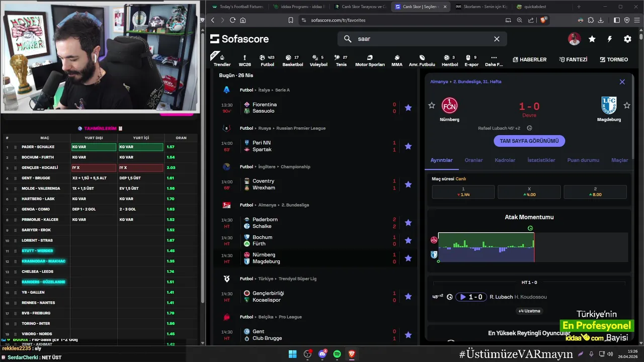Clear the search field with the X
This screenshot has height=362, width=644.
pyautogui.click(x=497, y=39)
